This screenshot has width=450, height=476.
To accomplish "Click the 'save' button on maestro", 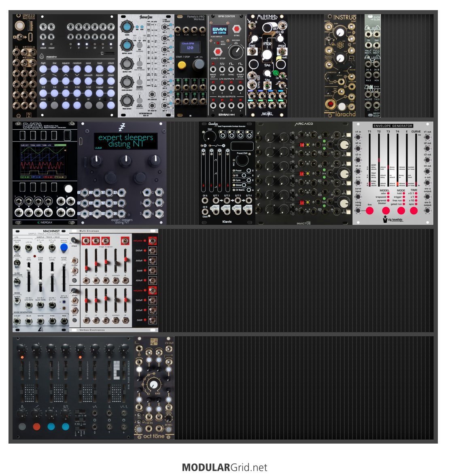I will click(x=88, y=69).
